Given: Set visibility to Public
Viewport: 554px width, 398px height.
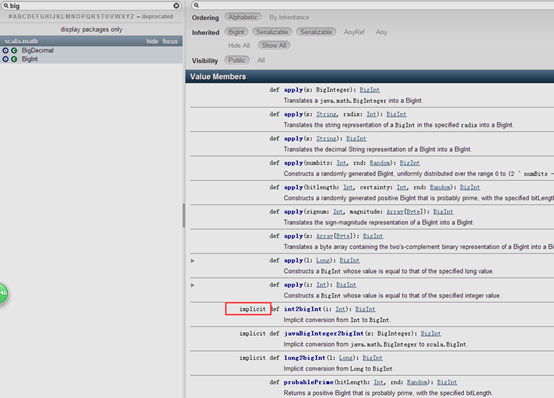Looking at the screenshot, I should tap(237, 60).
